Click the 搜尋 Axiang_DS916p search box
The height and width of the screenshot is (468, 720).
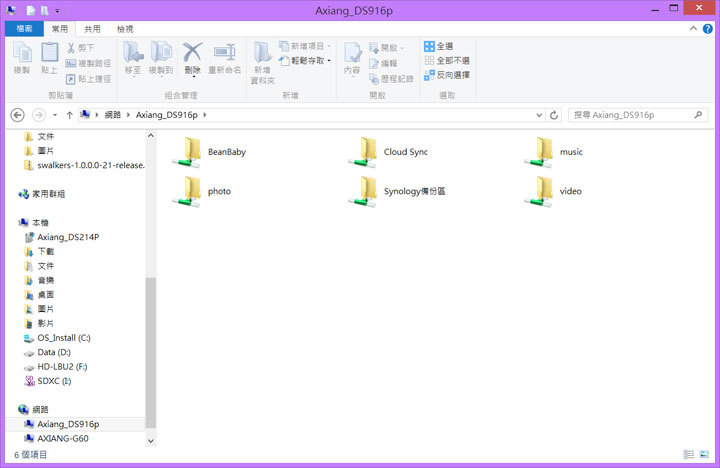coord(630,115)
